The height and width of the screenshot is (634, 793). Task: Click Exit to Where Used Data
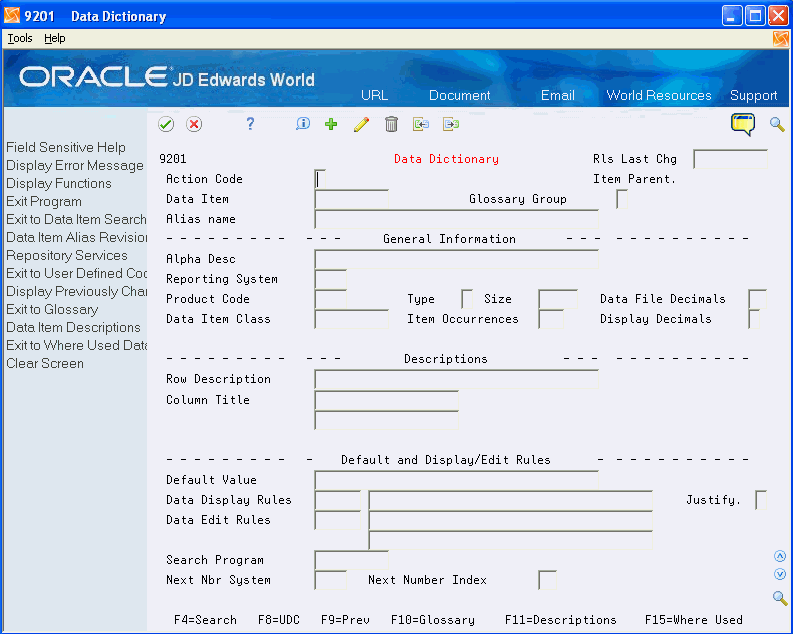pyautogui.click(x=76, y=345)
